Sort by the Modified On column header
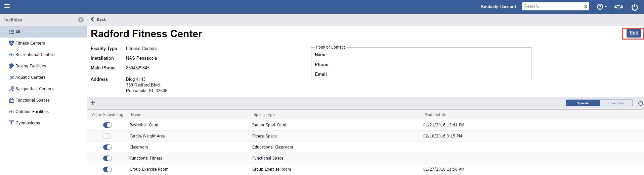Image resolution: width=644 pixels, height=175 pixels. point(435,115)
